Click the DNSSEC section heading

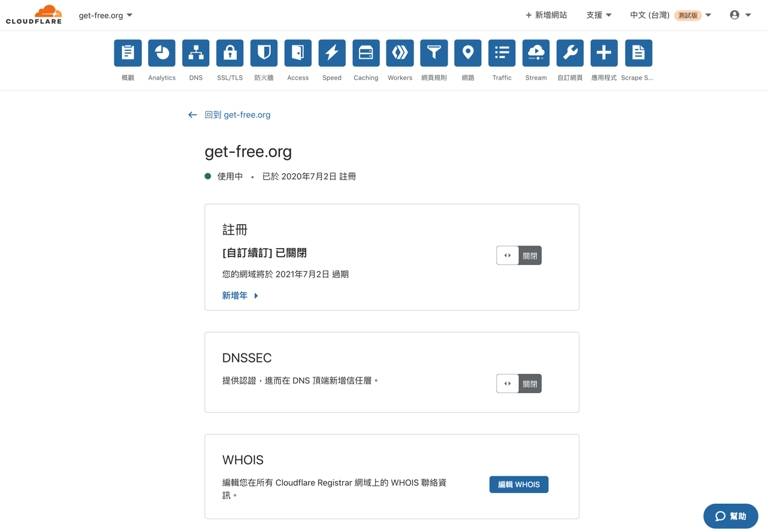pyautogui.click(x=247, y=358)
